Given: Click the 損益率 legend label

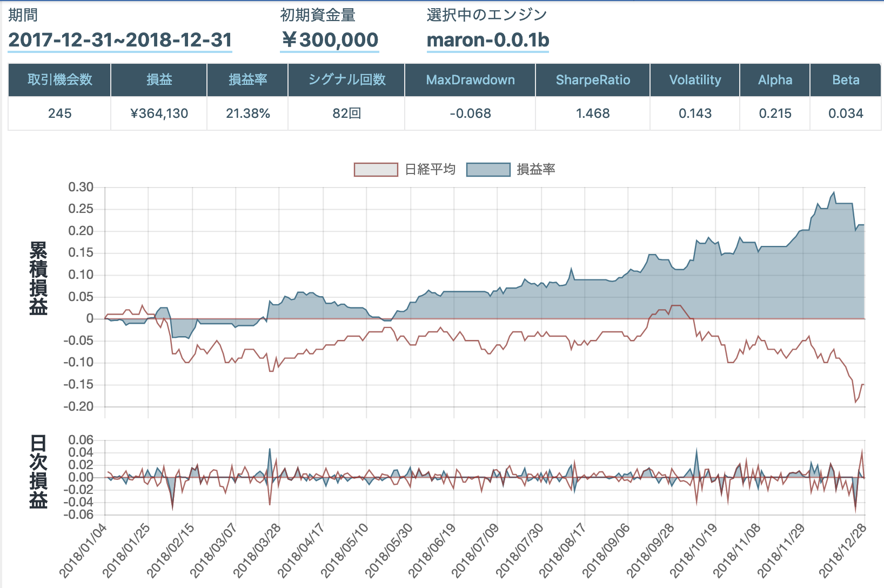Looking at the screenshot, I should tap(536, 170).
